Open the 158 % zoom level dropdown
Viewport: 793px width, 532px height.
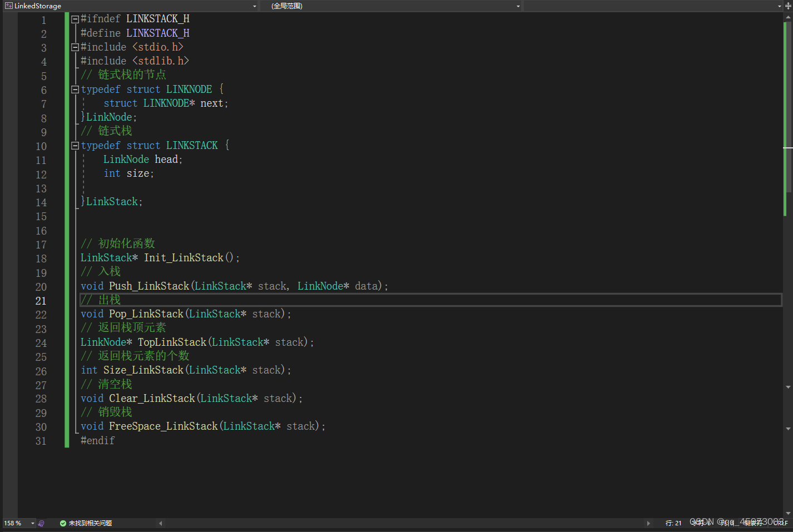click(x=32, y=523)
